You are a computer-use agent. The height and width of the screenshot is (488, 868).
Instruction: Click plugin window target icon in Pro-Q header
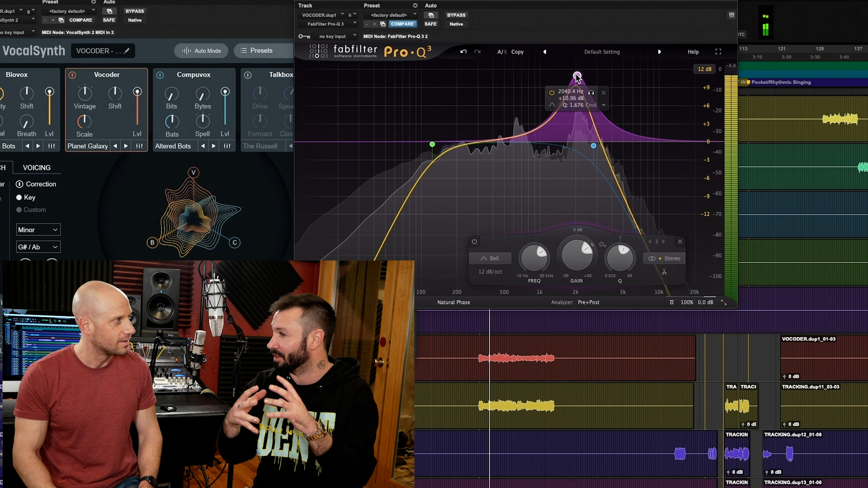click(x=731, y=15)
